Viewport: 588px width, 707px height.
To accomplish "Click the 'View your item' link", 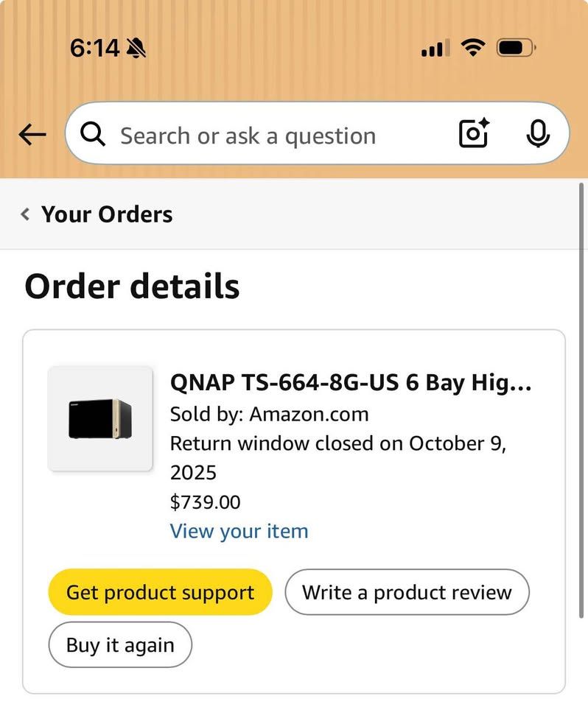I will point(239,531).
